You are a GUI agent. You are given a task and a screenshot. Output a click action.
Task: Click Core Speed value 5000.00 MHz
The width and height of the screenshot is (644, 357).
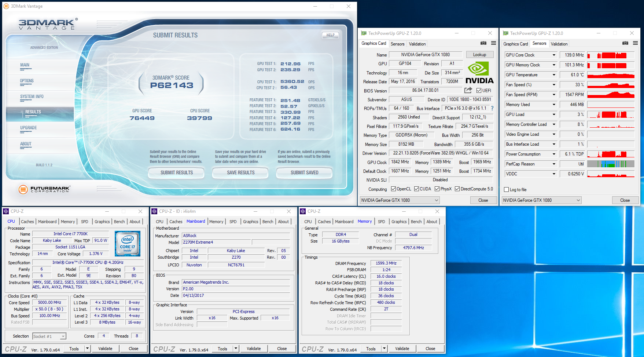pyautogui.click(x=50, y=303)
